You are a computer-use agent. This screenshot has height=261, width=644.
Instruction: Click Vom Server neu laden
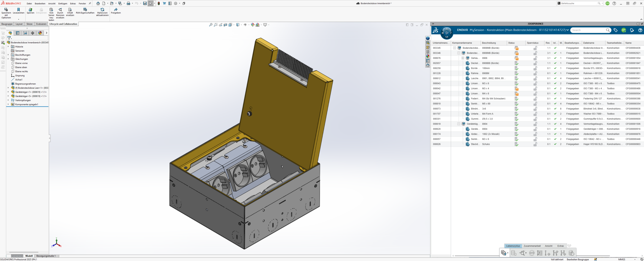point(51,15)
